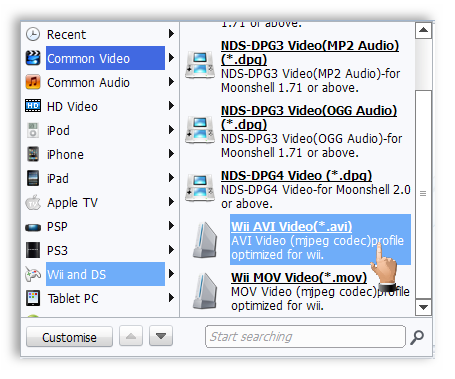Click the iPhone device icon
The width and height of the screenshot is (455, 379).
click(33, 154)
